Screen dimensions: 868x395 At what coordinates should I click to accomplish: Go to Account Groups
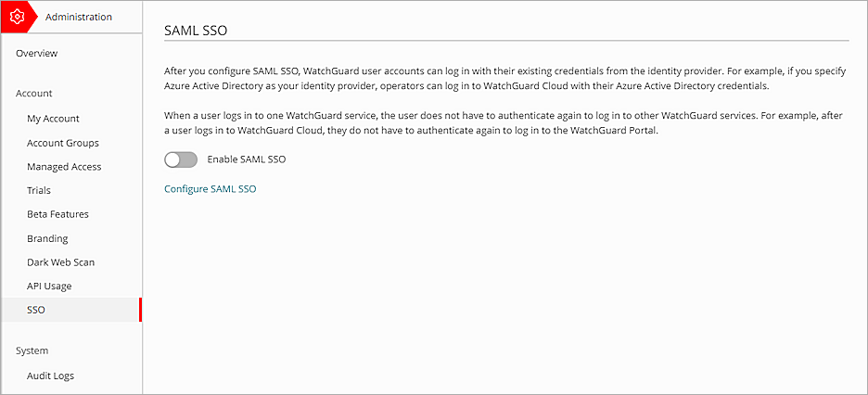62,143
